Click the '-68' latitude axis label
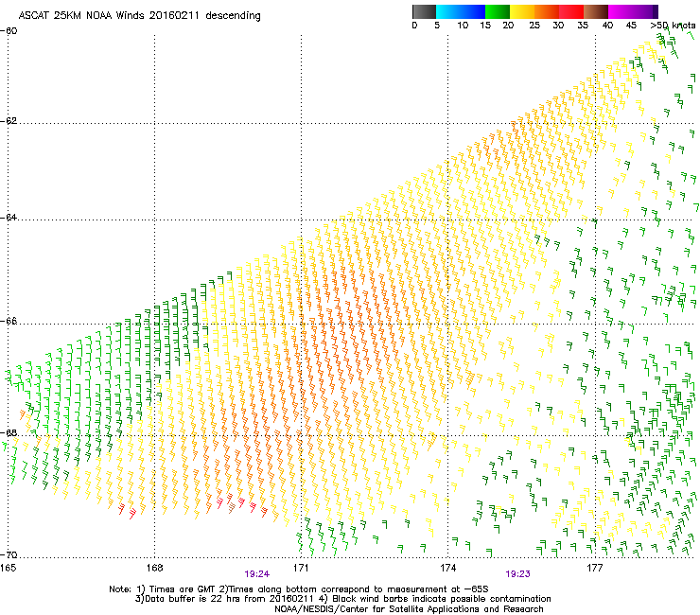This screenshot has width=700, height=615. pyautogui.click(x=9, y=433)
